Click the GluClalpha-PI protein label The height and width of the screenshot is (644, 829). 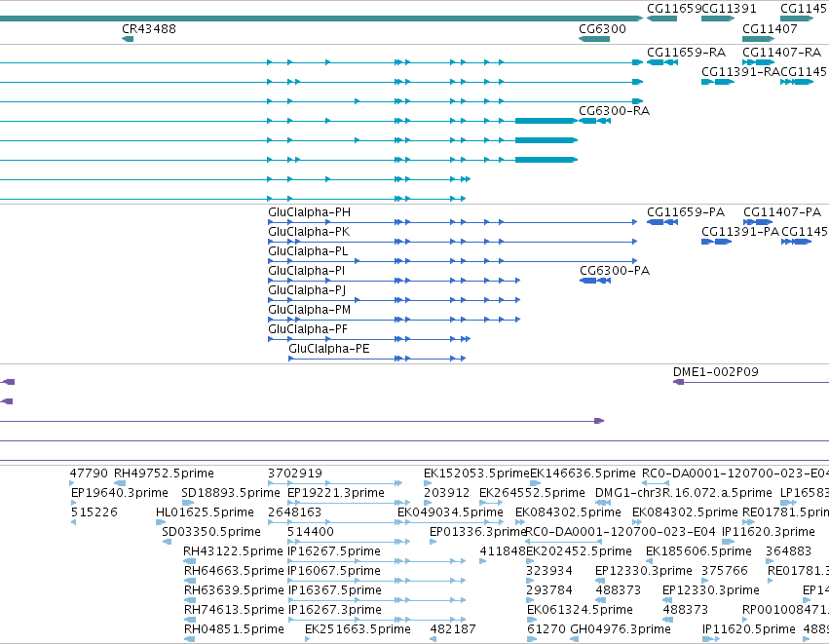click(x=306, y=271)
